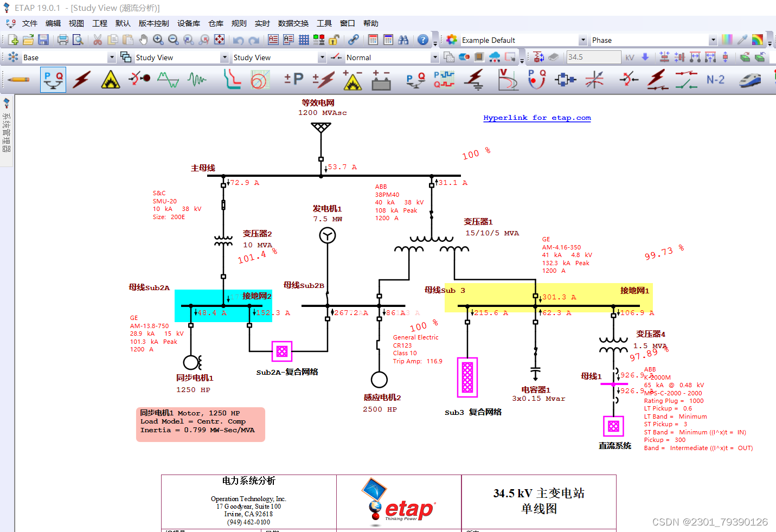The height and width of the screenshot is (532, 776).
Task: Open the N-2 contingency analysis mode
Action: 716,79
